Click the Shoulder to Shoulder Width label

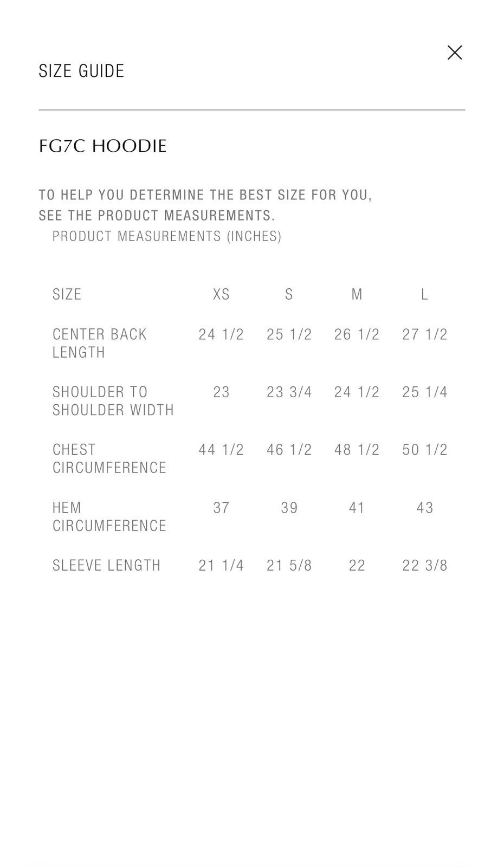[x=113, y=401]
